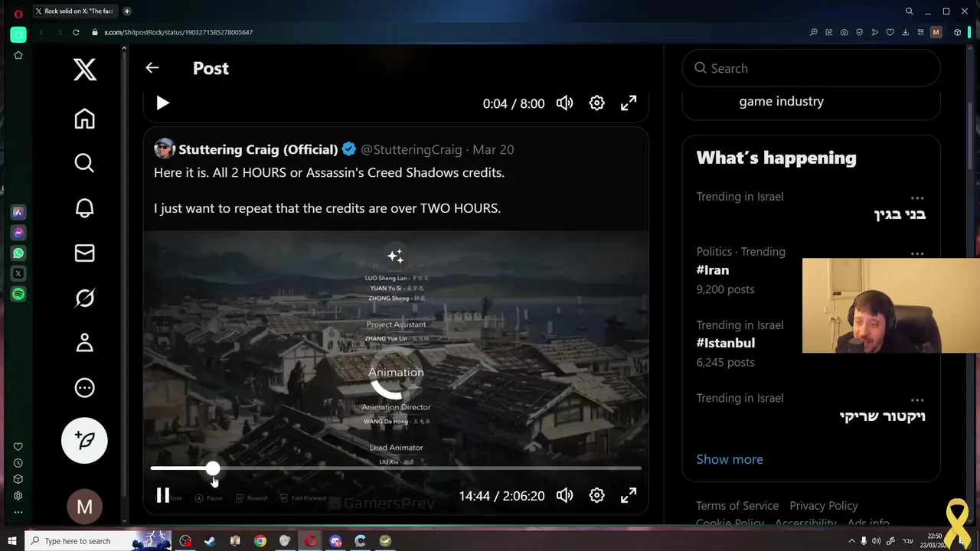Image resolution: width=980 pixels, height=551 pixels.
Task: Open the #Istanbul trending topic
Action: tap(726, 343)
